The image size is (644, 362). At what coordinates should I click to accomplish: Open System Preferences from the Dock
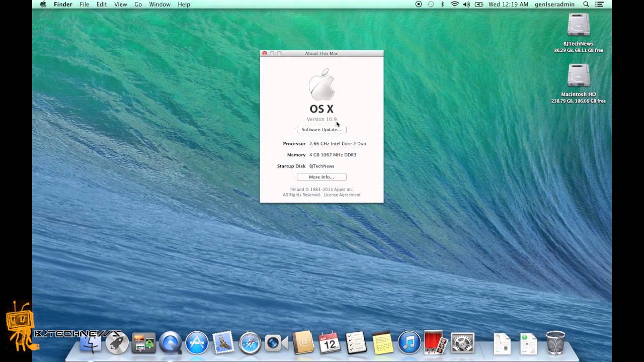pyautogui.click(x=462, y=343)
